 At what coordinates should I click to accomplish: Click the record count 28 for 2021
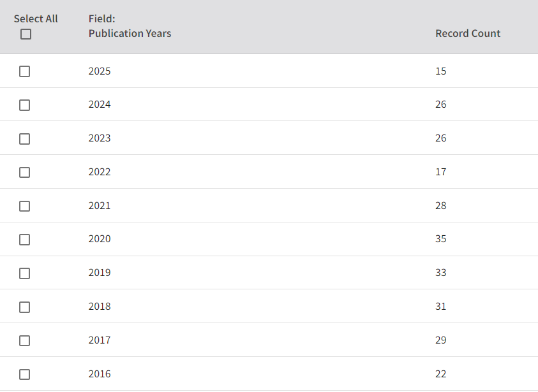coord(441,205)
